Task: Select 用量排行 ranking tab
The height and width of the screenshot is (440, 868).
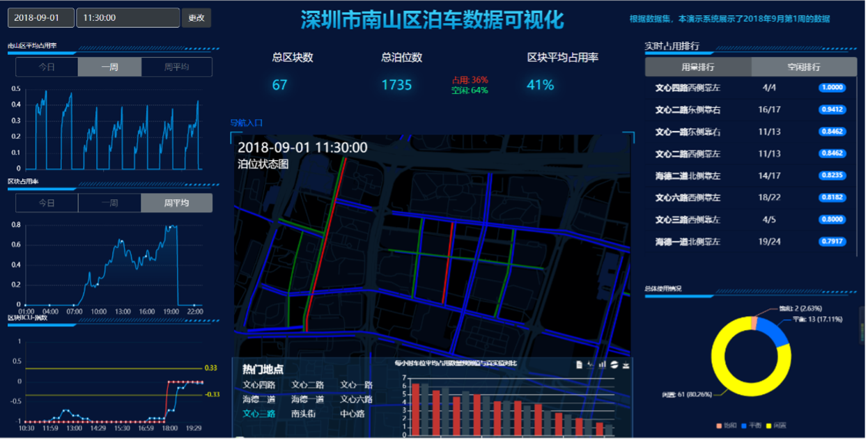Action: (698, 68)
